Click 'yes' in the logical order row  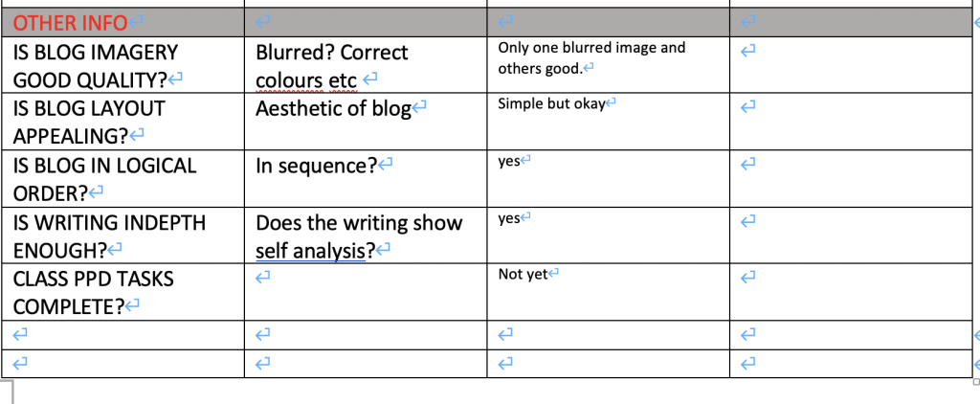(x=508, y=162)
